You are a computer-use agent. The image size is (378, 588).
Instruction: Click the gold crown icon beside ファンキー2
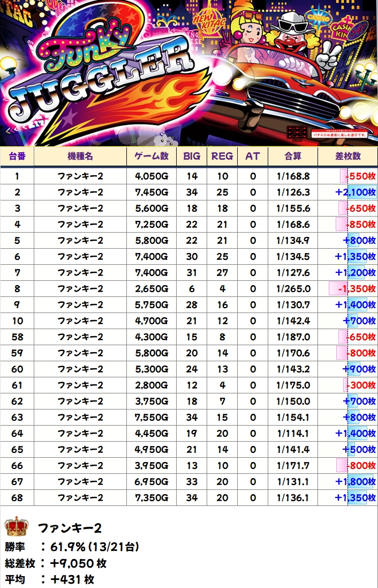click(16, 528)
